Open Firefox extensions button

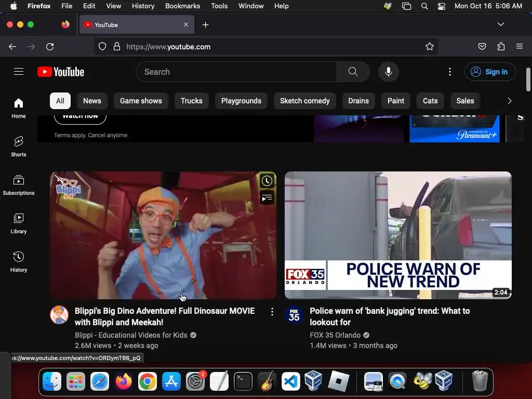(501, 46)
